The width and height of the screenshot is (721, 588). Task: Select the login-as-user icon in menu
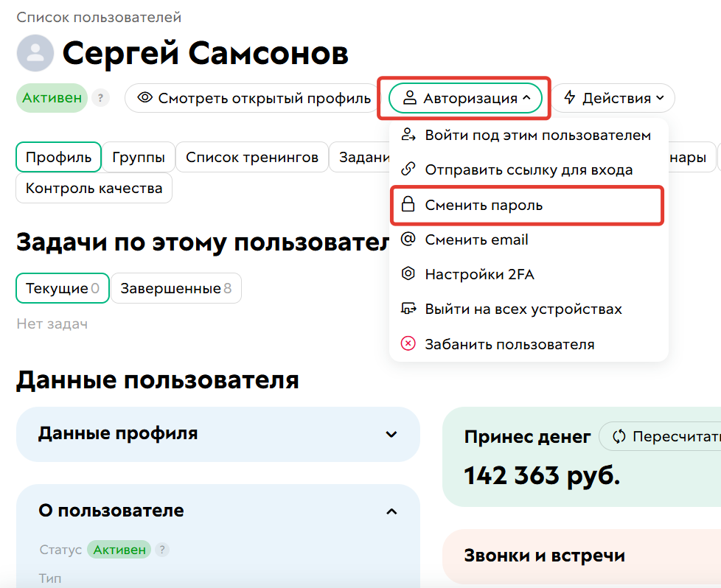pyautogui.click(x=408, y=135)
